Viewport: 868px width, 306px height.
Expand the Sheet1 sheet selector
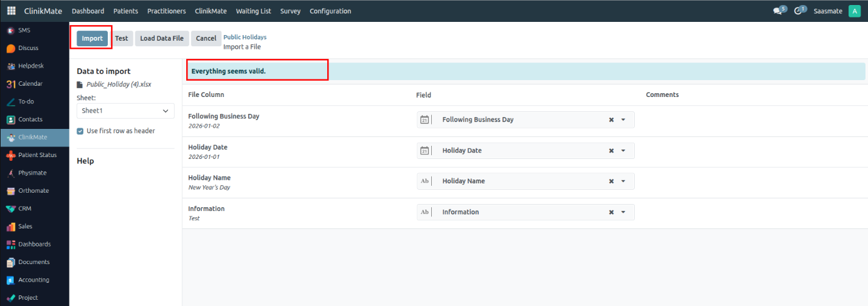[x=125, y=111]
